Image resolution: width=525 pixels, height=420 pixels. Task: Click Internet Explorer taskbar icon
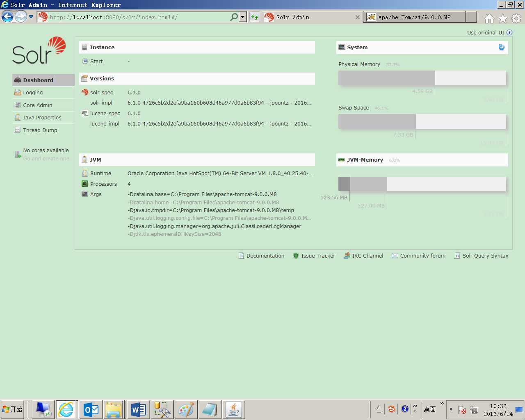point(66,409)
